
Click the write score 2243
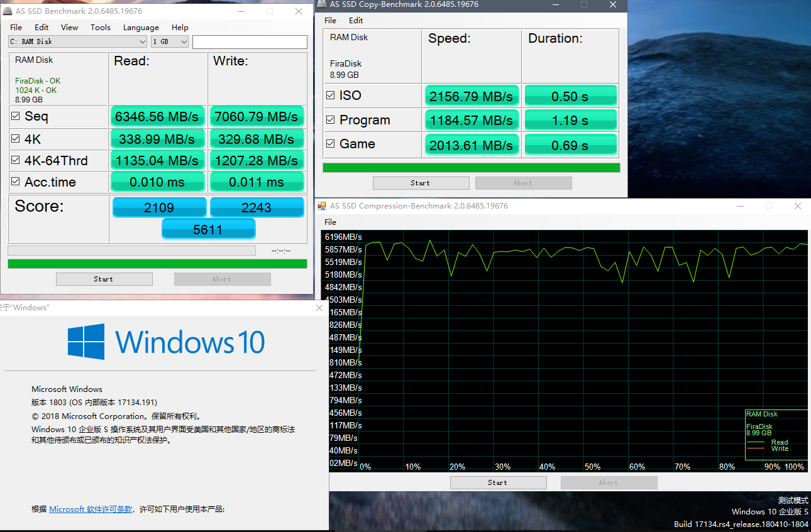257,207
